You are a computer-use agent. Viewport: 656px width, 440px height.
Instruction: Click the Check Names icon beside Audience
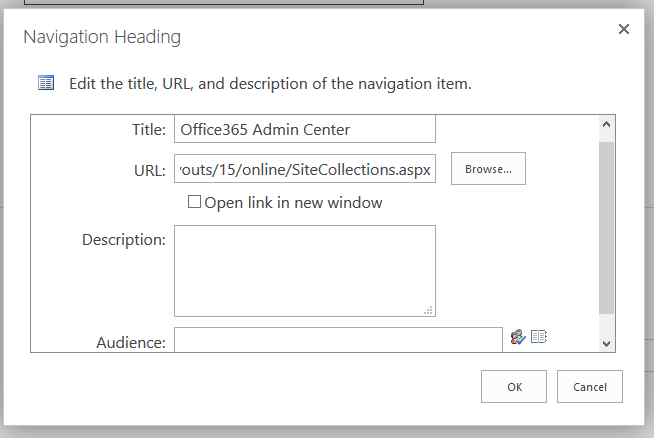click(x=517, y=338)
